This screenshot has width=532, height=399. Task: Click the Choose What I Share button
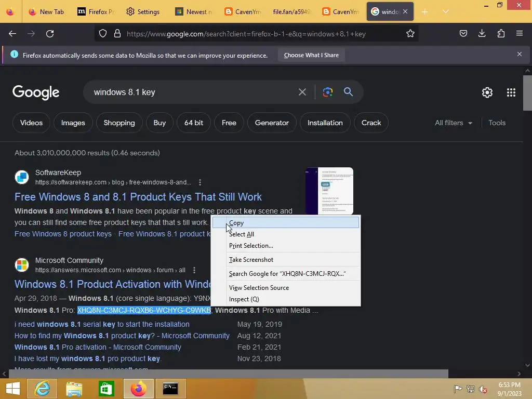coord(311,55)
